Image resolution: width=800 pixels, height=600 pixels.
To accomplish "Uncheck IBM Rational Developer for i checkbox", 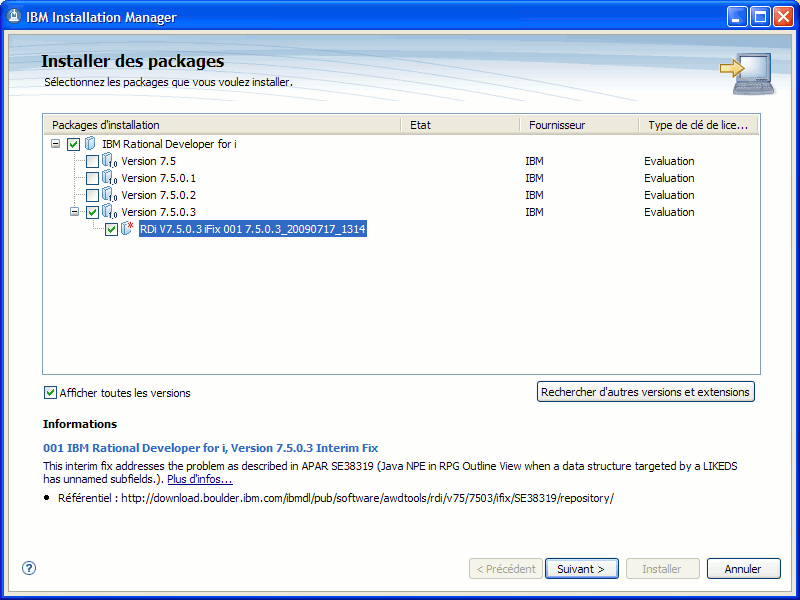I will pyautogui.click(x=73, y=144).
